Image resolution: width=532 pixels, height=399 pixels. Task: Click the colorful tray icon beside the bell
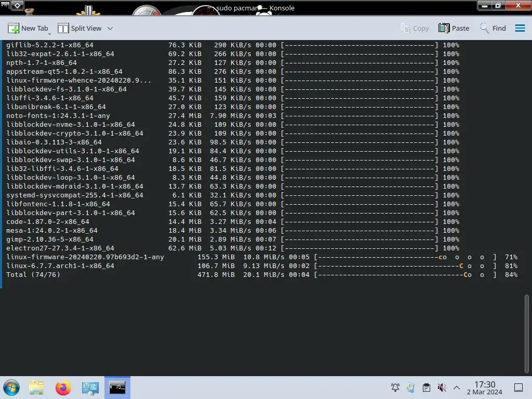(410, 388)
